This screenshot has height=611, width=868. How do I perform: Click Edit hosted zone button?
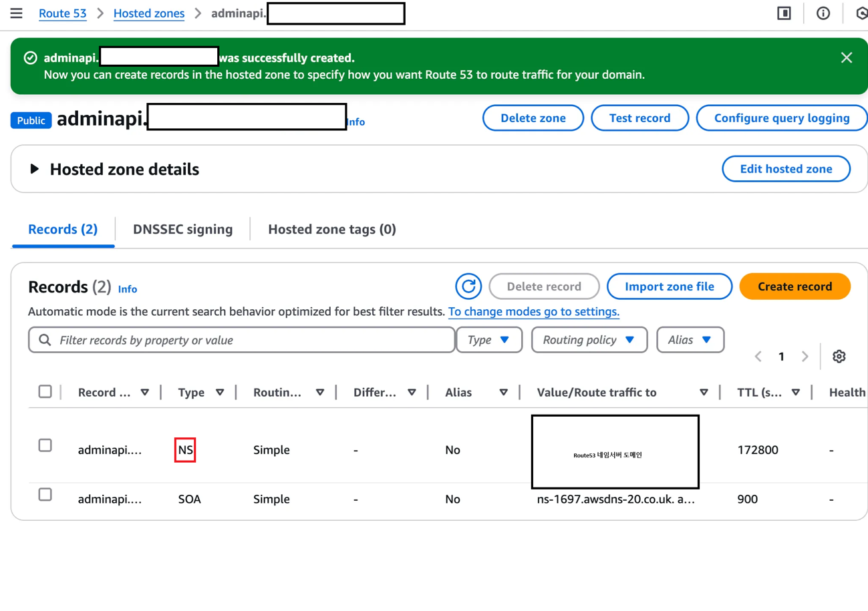coord(786,169)
